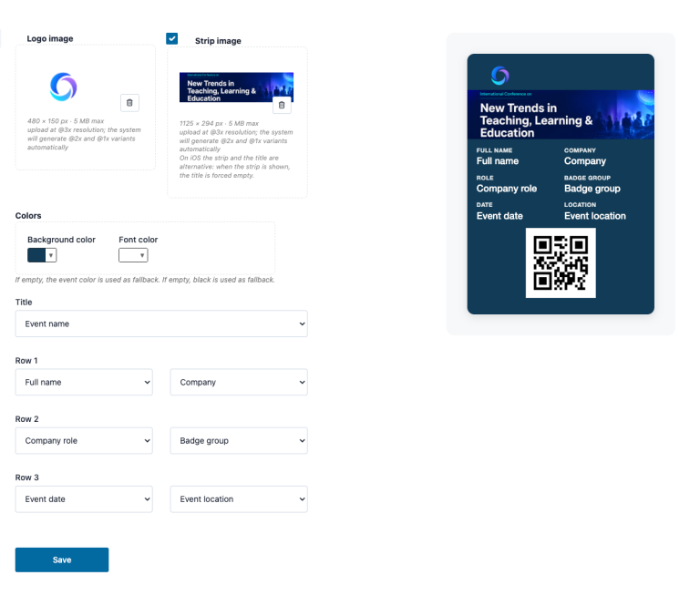Click 'Event date' value in preview

(499, 216)
